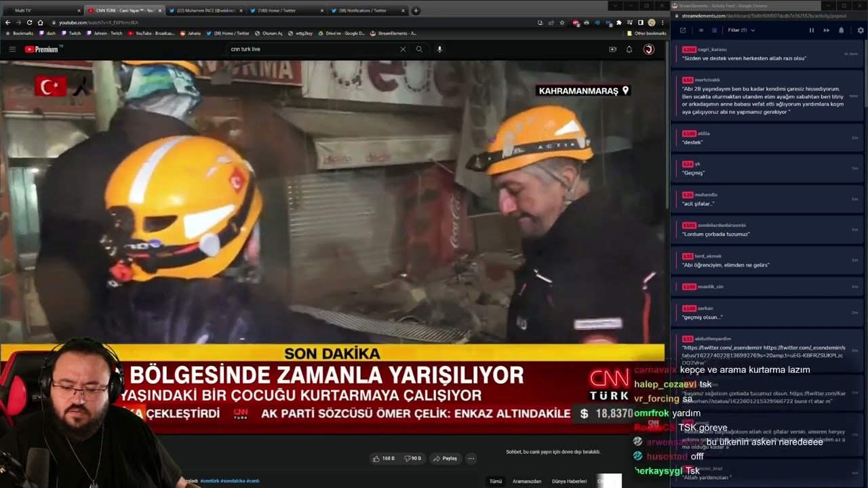Image resolution: width=868 pixels, height=488 pixels.
Task: Select the Tümü filter chip
Action: 496,481
